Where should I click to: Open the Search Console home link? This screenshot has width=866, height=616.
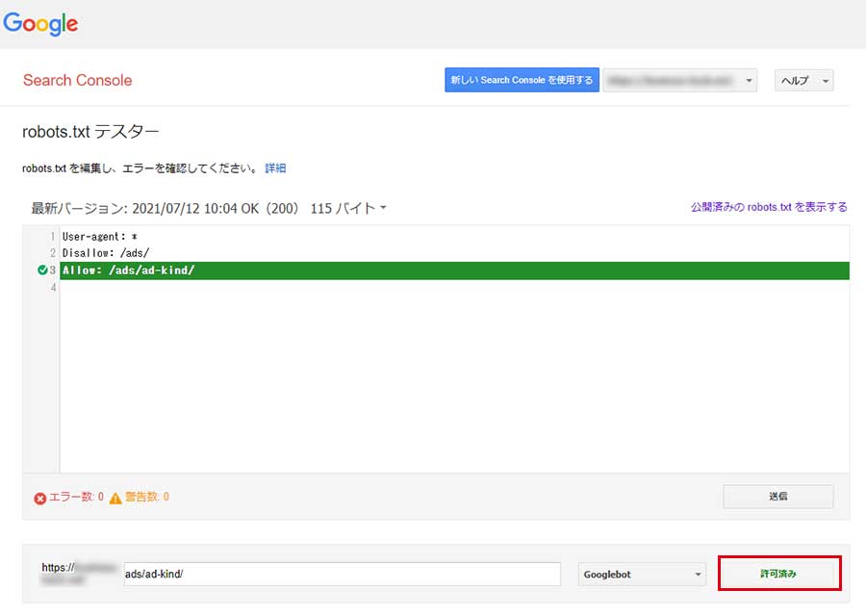tap(77, 80)
